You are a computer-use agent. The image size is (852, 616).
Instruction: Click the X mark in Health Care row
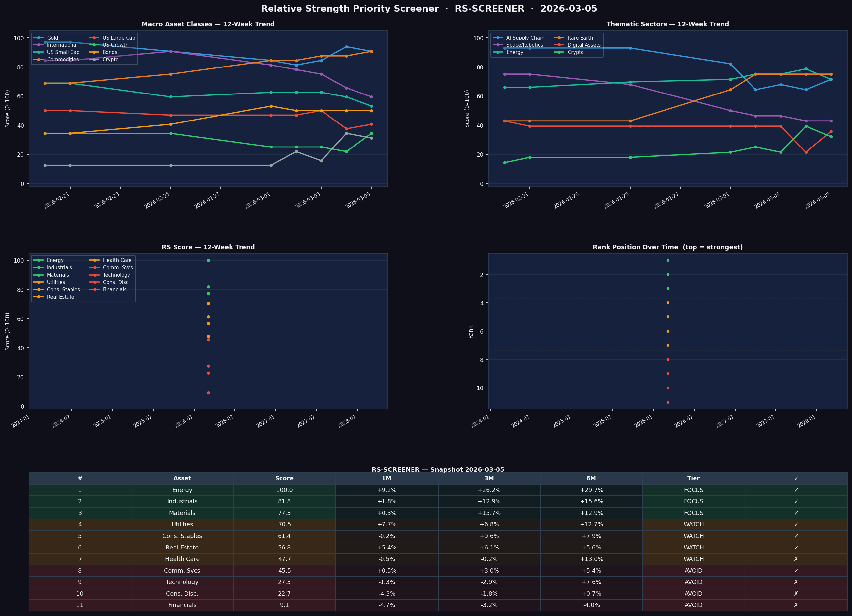click(796, 559)
